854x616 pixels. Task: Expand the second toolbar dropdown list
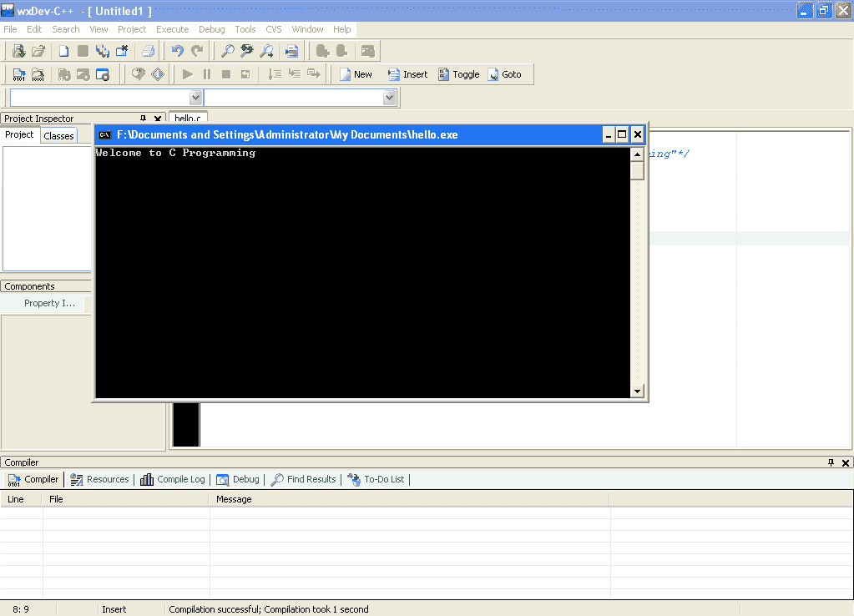[388, 97]
